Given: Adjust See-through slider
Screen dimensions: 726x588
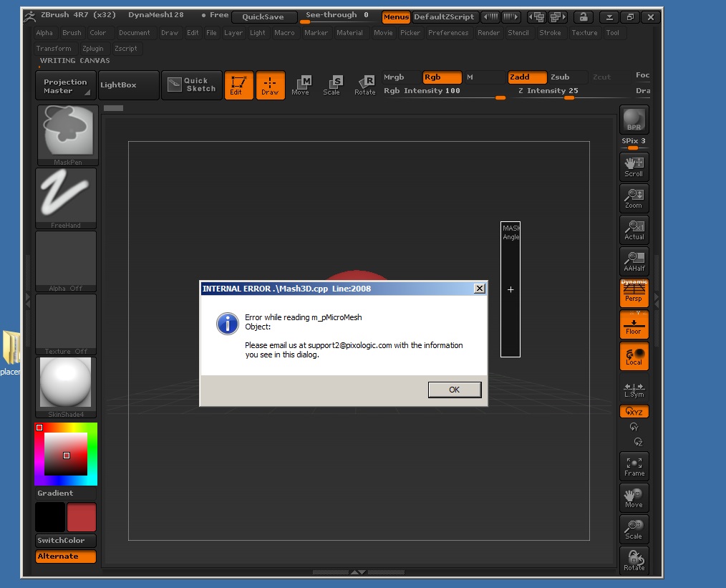Looking at the screenshot, I should click(x=338, y=16).
